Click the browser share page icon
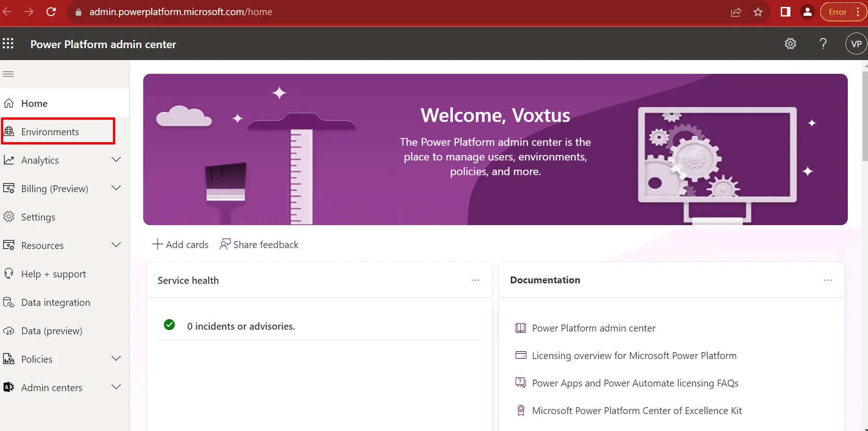This screenshot has width=868, height=431. coord(736,12)
